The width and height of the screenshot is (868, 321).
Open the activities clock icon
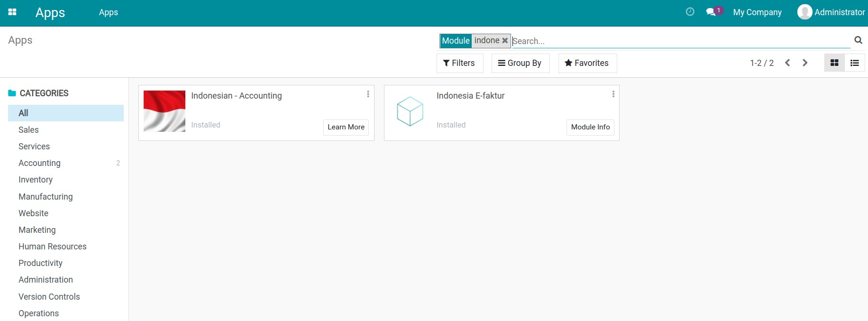tap(690, 12)
